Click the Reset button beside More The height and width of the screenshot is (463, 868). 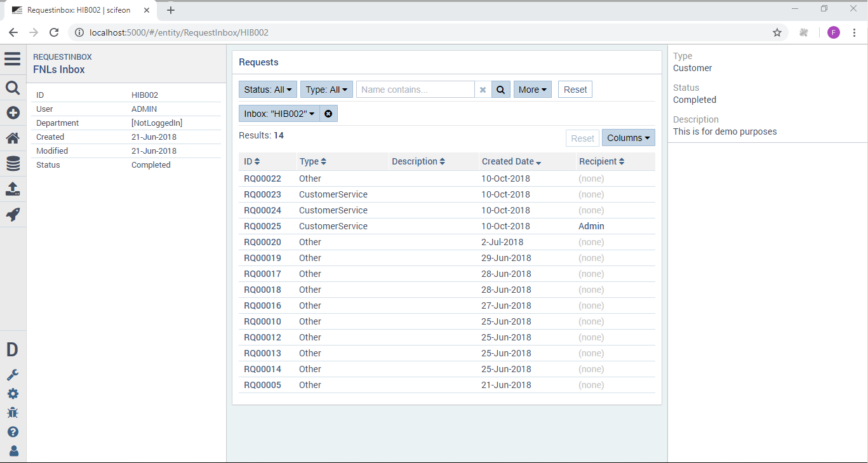575,90
